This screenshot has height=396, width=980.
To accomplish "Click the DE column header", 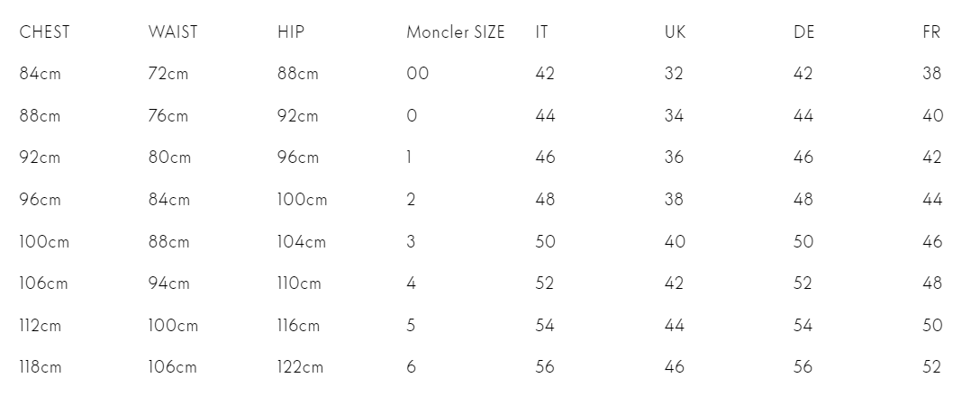I will pyautogui.click(x=804, y=31).
